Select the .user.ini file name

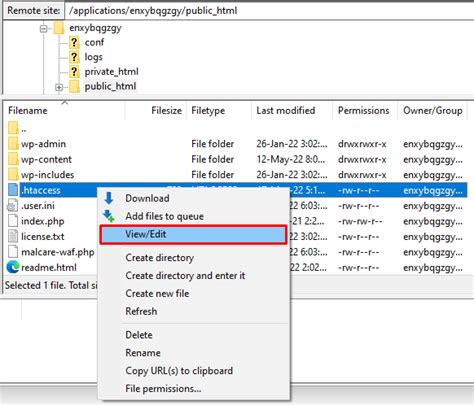pos(38,206)
